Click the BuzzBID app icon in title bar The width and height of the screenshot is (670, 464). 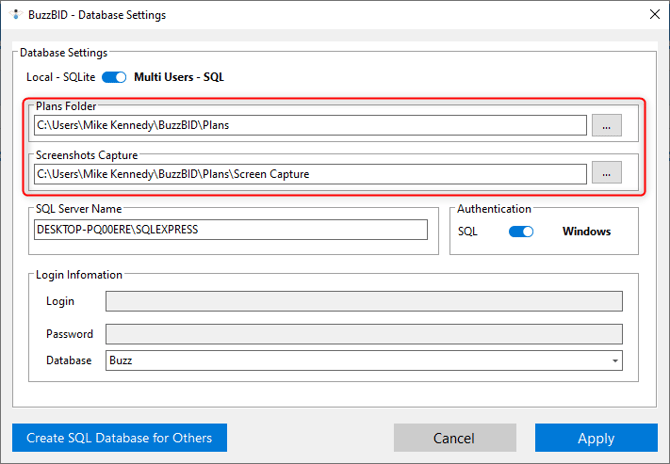tap(14, 15)
